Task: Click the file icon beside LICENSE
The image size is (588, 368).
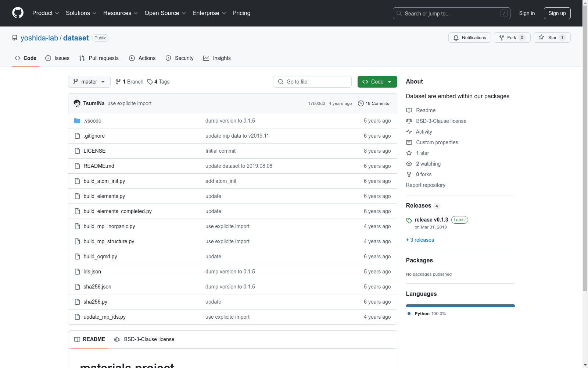Action: tap(77, 151)
